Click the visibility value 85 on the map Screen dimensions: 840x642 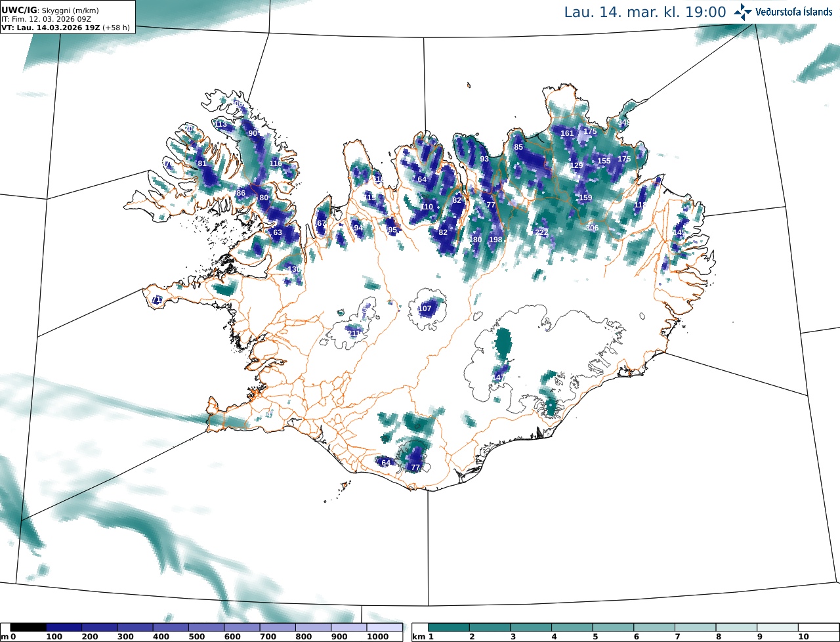pyautogui.click(x=518, y=147)
